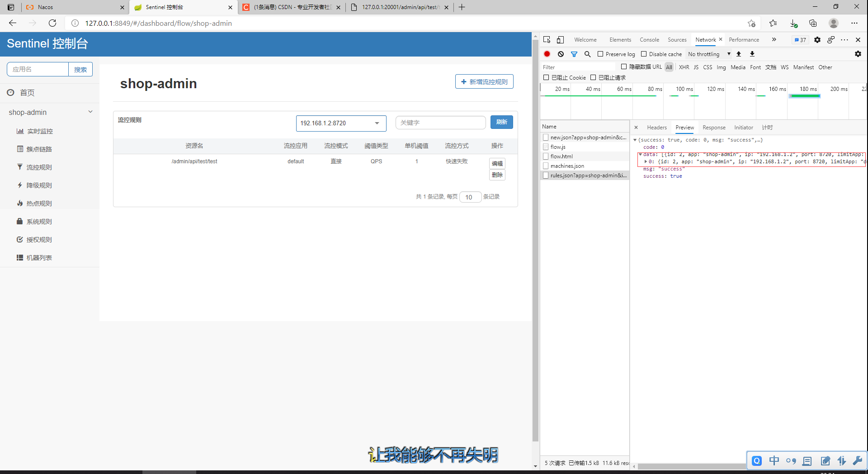Select the XHR request type filter

pyautogui.click(x=684, y=67)
